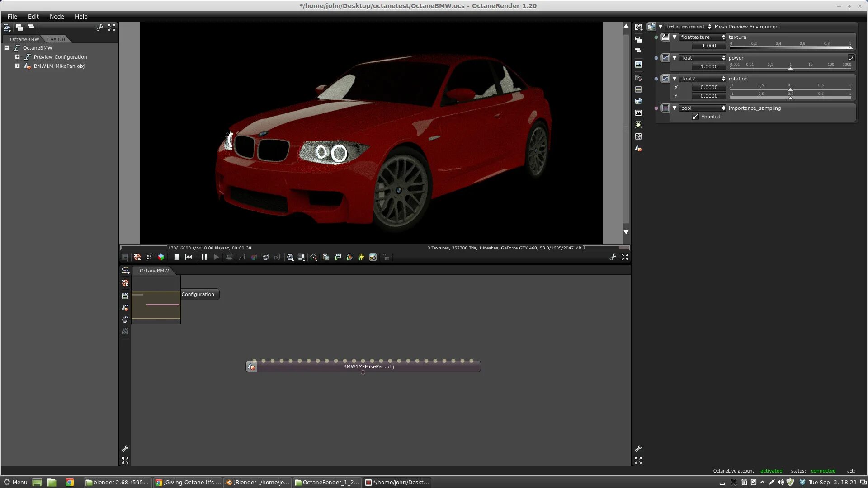This screenshot has height=488, width=868.
Task: Click the BMW1M-MikePan.obj node in the graph
Action: 368,366
